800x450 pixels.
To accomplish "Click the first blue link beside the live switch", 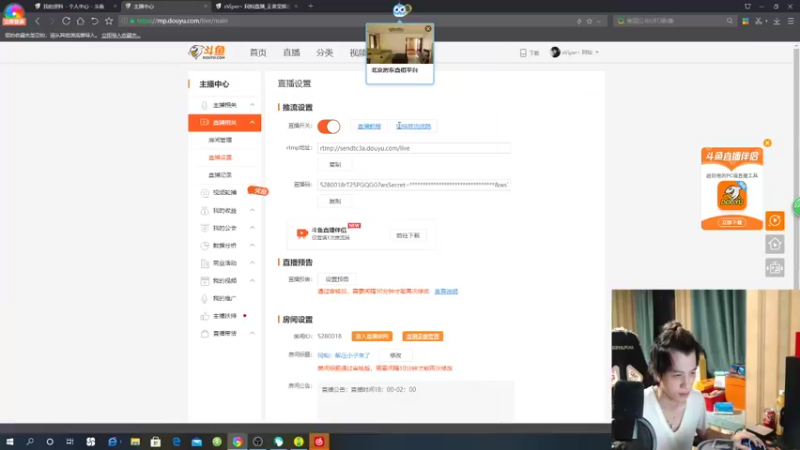I will coord(369,126).
